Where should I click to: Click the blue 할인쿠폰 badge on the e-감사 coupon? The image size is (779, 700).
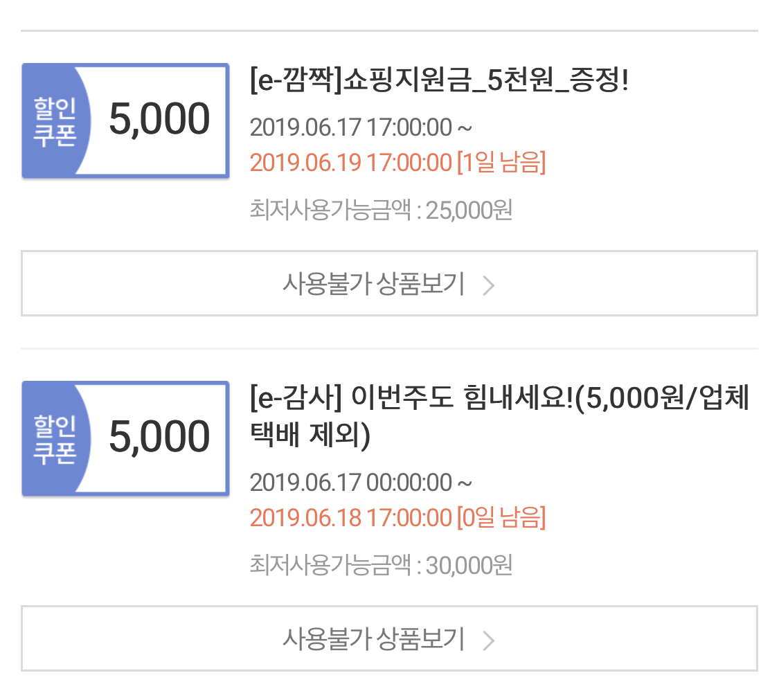[54, 438]
